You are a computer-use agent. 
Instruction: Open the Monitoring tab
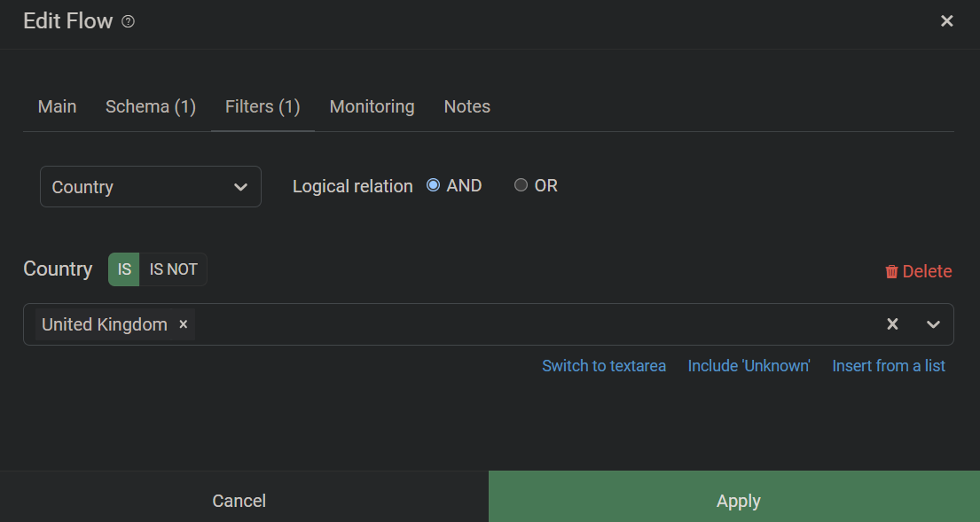click(x=372, y=106)
